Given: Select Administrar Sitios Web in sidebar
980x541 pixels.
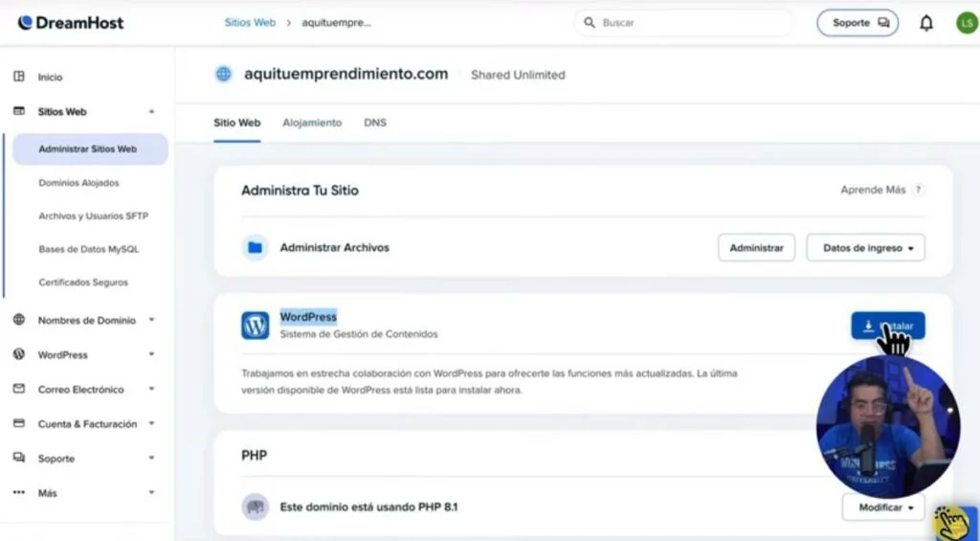Looking at the screenshot, I should point(90,148).
